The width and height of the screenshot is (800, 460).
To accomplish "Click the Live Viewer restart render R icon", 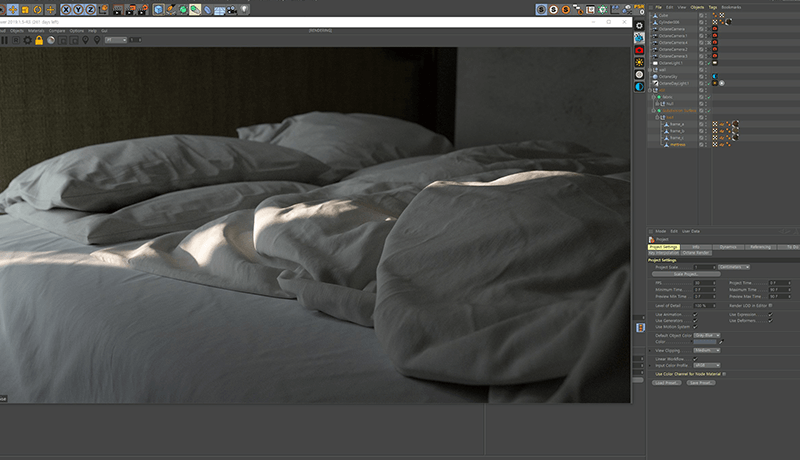I will tap(16, 40).
